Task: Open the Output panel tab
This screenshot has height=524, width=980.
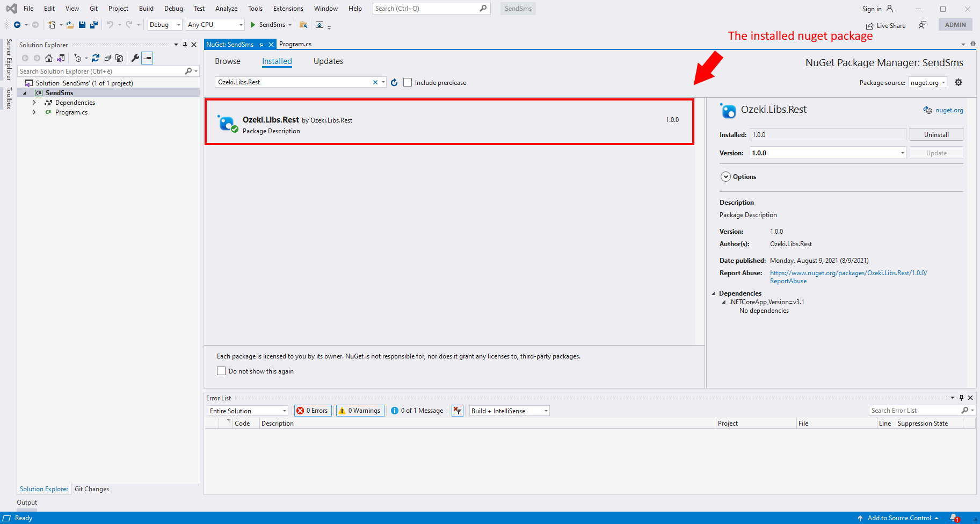Action: pos(27,503)
